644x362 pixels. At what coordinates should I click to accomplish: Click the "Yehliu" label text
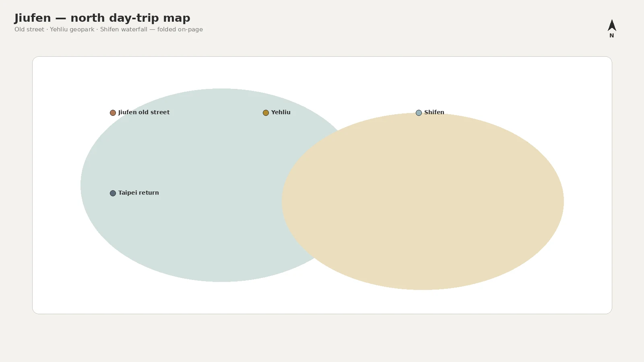281,112
